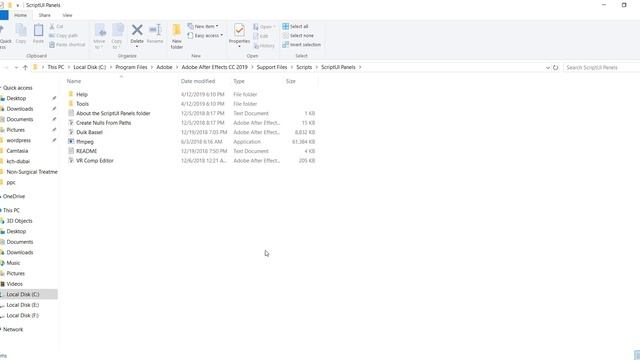
Task: Switch to the Share ribbon tab
Action: (x=44, y=15)
